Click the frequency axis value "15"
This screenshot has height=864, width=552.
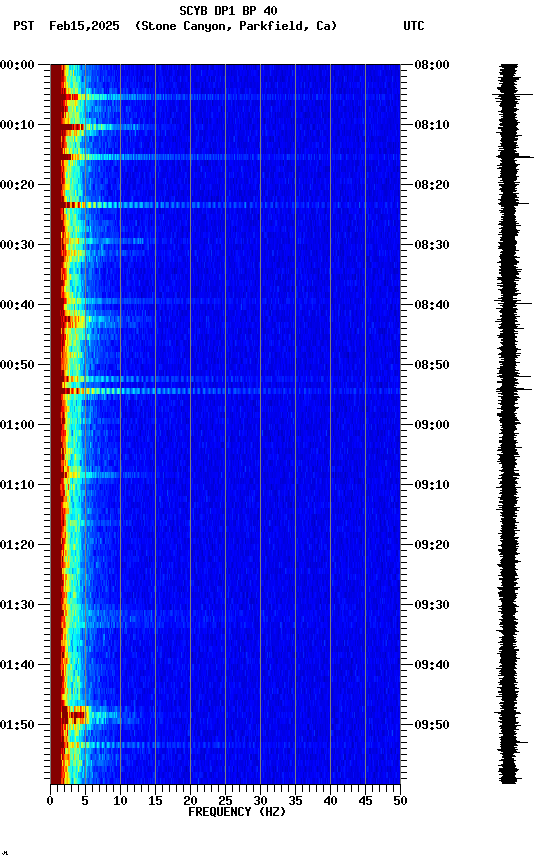pos(155,801)
